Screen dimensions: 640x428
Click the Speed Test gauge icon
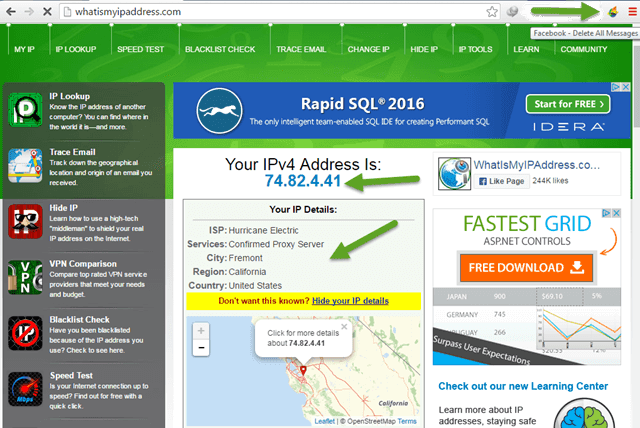point(25,389)
